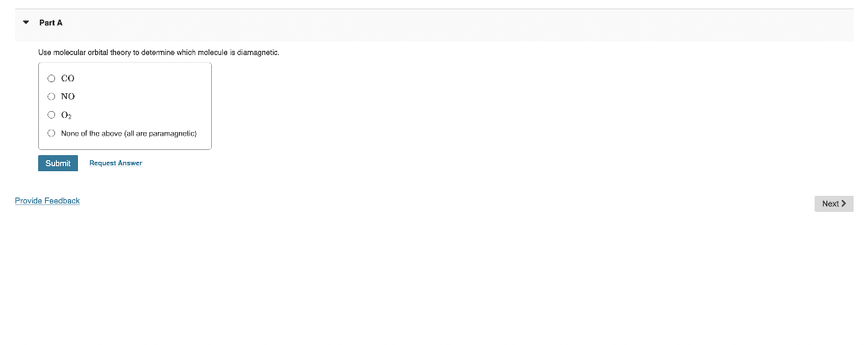Screen dimensions: 868x345
Task: Pick the O₂ radio button
Action: pos(52,114)
